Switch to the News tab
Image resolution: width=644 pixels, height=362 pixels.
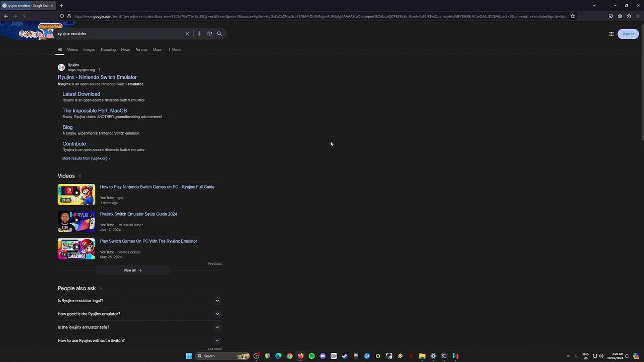coord(125,50)
